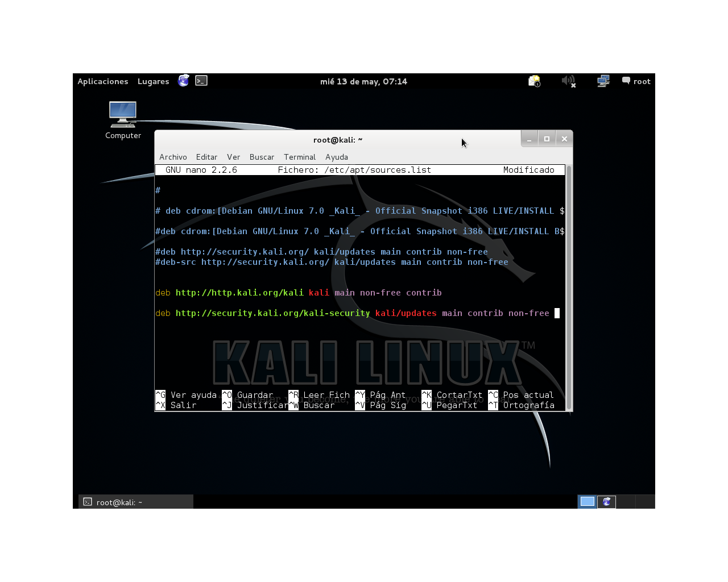Open the Editar menu in the terminal

[x=206, y=157]
